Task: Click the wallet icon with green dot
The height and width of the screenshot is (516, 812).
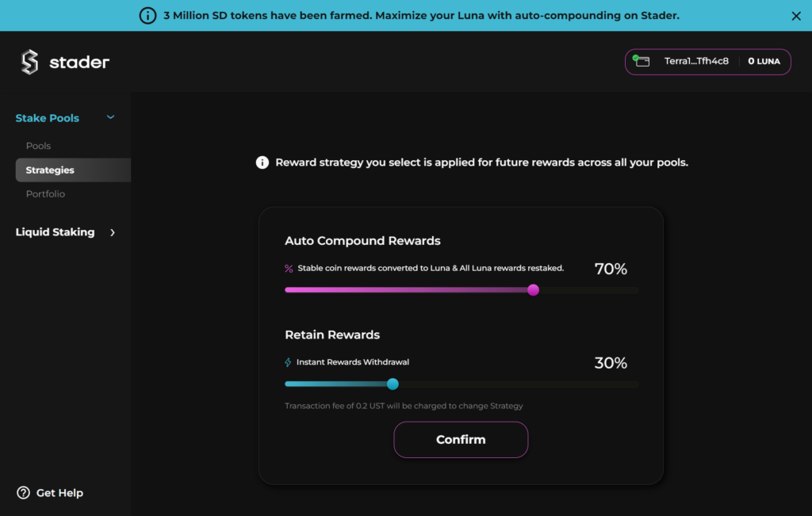Action: (642, 61)
